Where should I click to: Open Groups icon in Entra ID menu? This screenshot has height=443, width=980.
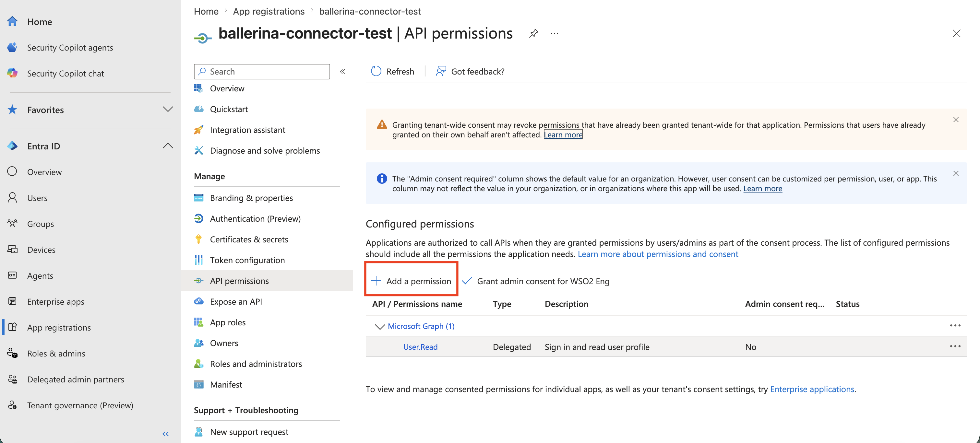tap(12, 224)
